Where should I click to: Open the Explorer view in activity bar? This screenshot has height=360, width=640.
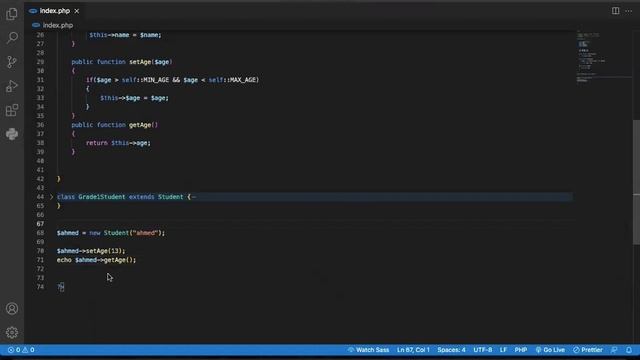point(12,14)
